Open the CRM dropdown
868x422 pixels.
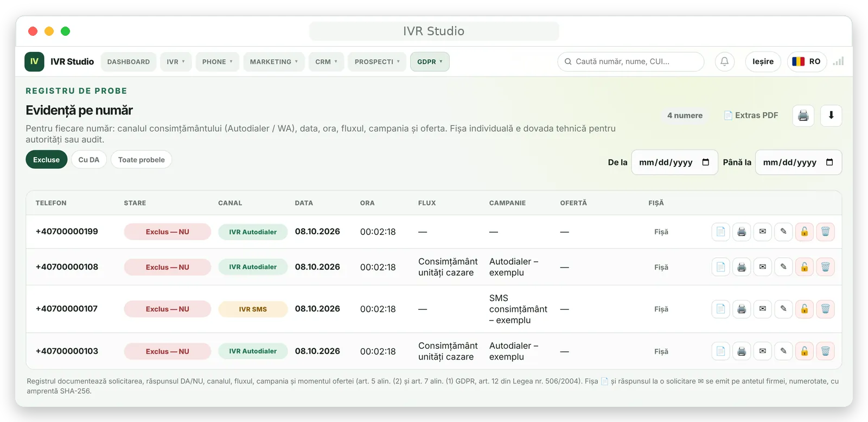pyautogui.click(x=327, y=61)
